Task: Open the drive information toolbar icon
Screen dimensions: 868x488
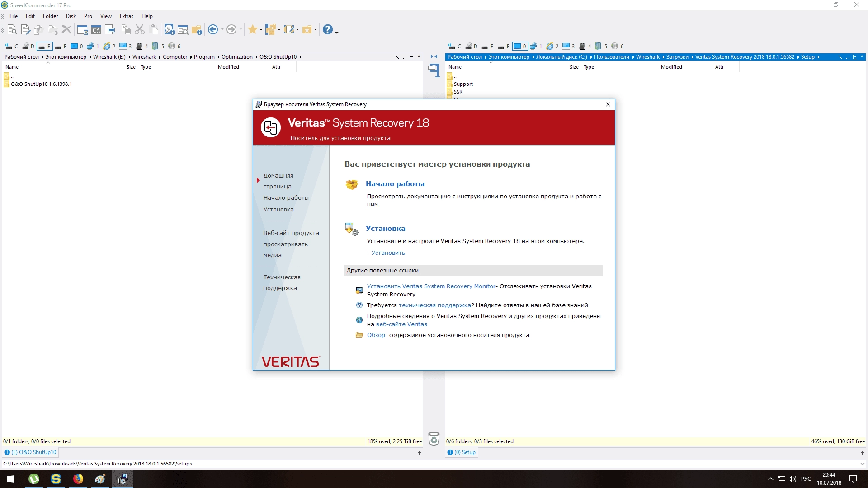Action: [170, 30]
